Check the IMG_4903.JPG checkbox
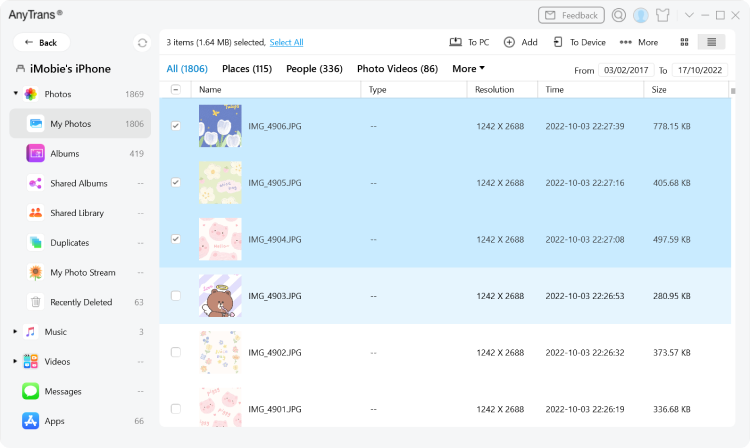The image size is (750, 448). [x=176, y=296]
